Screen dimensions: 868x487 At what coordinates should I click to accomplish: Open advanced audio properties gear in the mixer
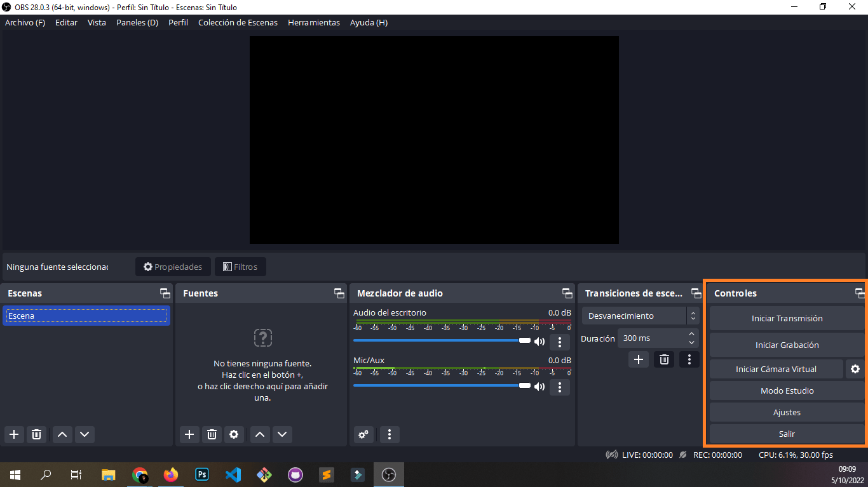tap(363, 434)
